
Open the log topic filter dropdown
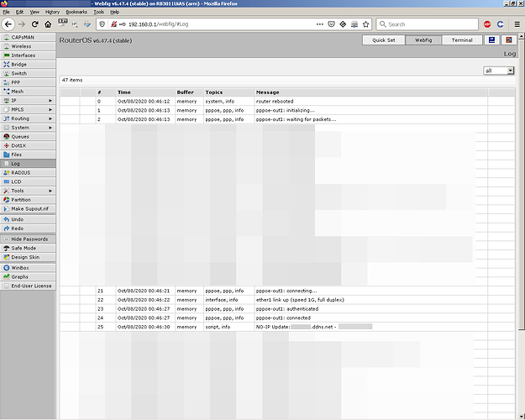[499, 71]
